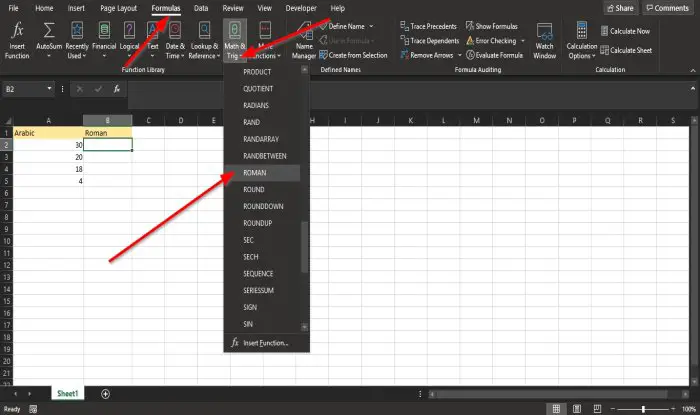Open the Insert Function dialog icon
Screen dimensions: 700x415
pyautogui.click(x=17, y=30)
